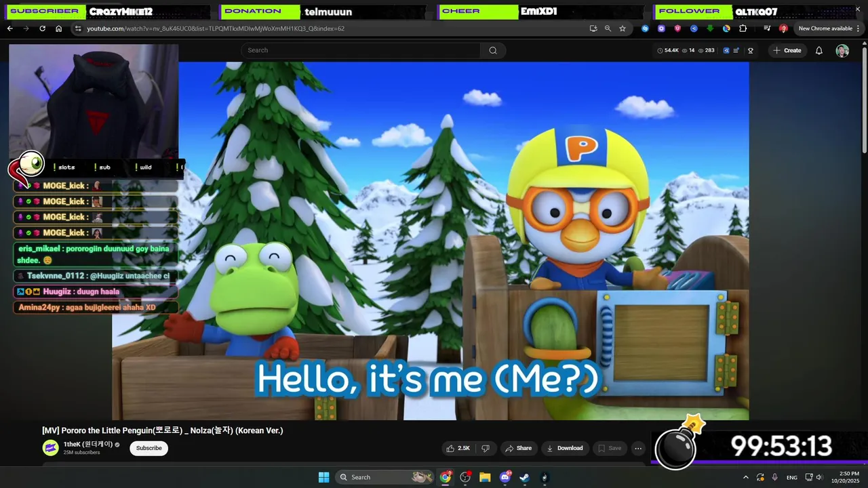Click the trophy icon in YouTube header
868x488 pixels.
pyautogui.click(x=751, y=50)
